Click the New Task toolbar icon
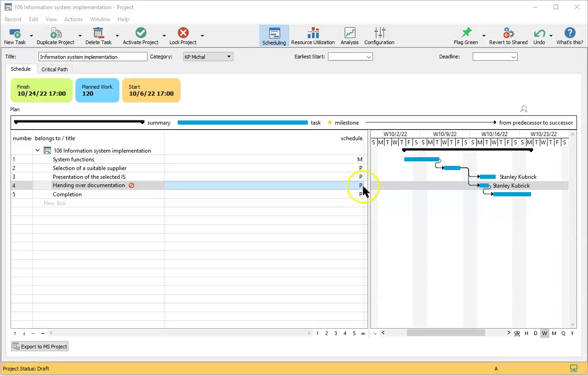This screenshot has height=376, width=588. pos(15,34)
